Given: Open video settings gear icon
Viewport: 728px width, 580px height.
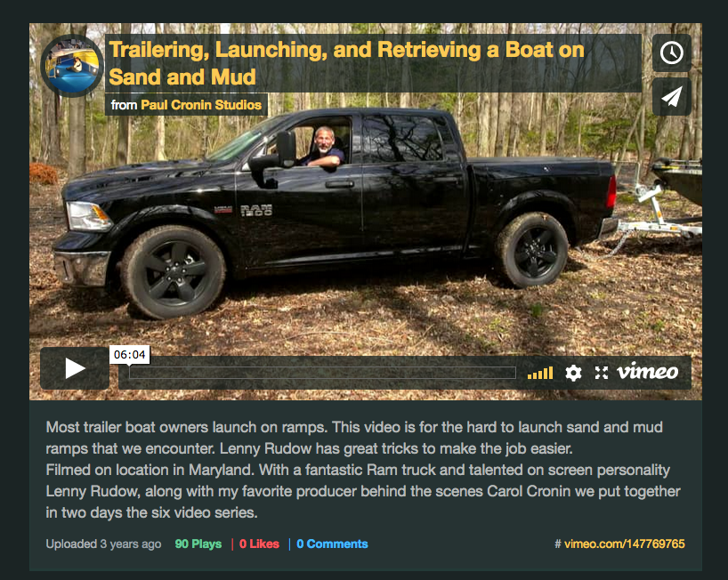Looking at the screenshot, I should pos(573,373).
